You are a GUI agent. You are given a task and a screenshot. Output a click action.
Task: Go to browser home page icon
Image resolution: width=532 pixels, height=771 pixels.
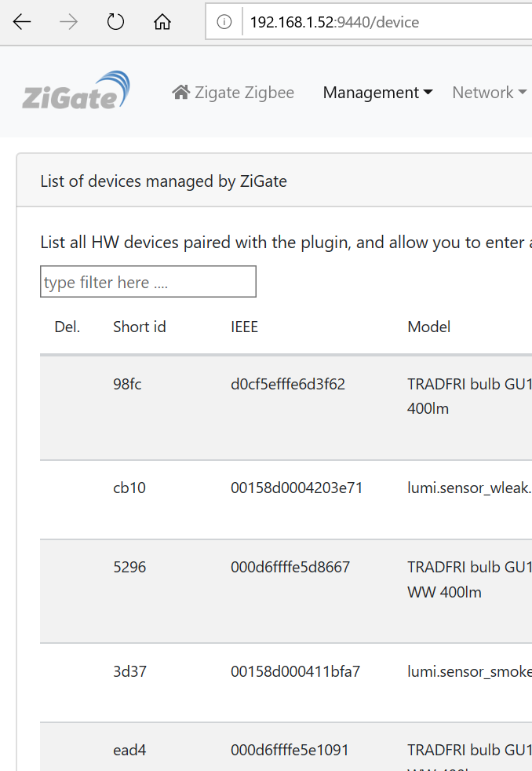[x=162, y=22]
